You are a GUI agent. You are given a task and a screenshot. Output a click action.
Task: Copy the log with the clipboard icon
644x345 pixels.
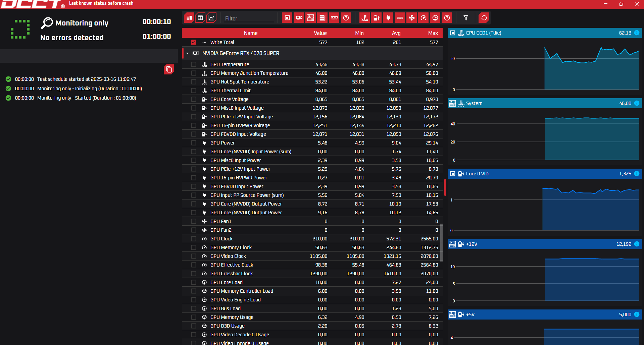[x=169, y=69]
